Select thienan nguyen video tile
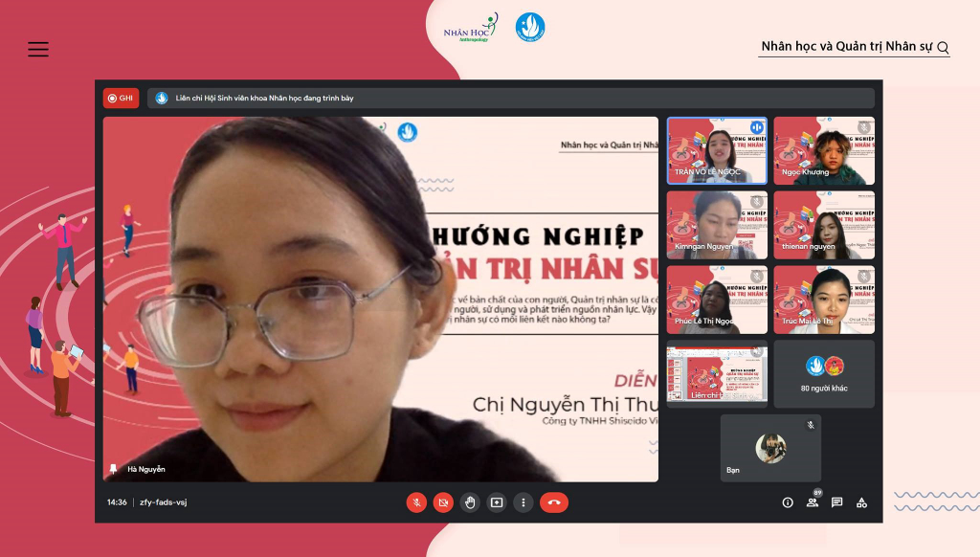The image size is (980, 557). click(824, 225)
